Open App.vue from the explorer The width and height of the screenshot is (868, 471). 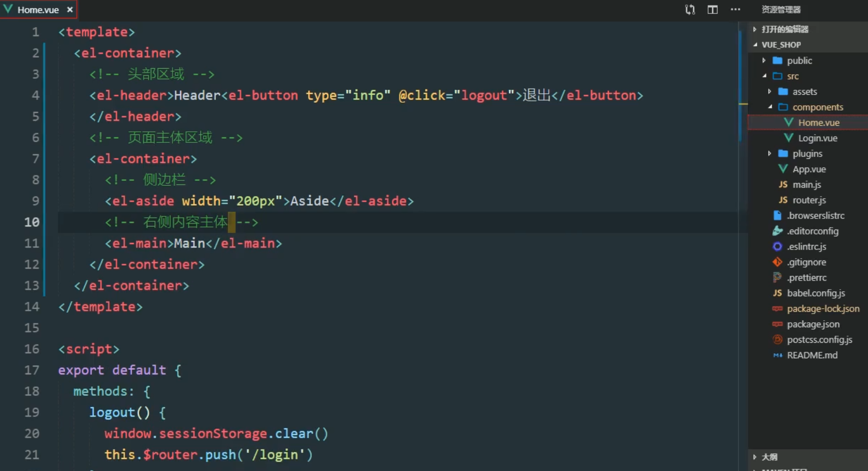coord(809,169)
